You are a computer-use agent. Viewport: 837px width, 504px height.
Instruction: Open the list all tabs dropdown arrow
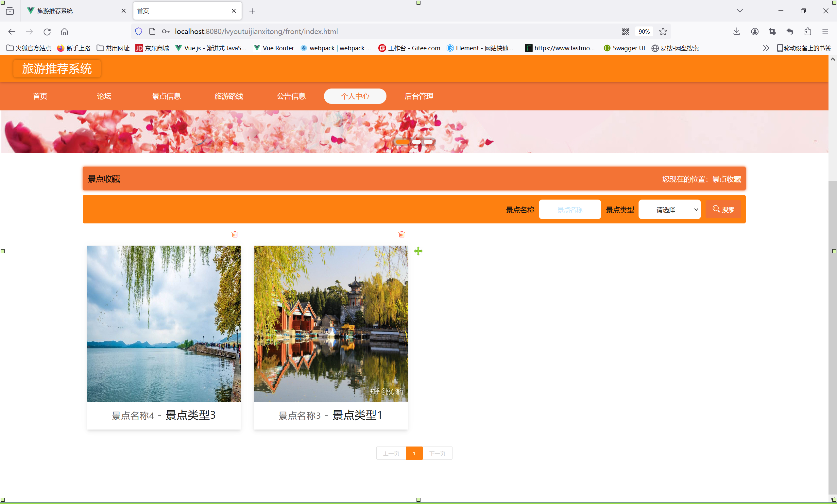740,11
